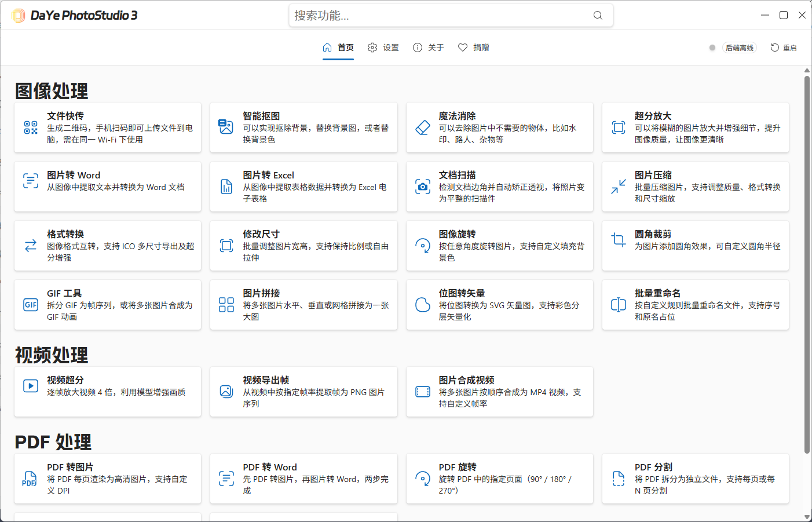Click the PDF 转图片 icon
This screenshot has height=522, width=812.
tap(30, 479)
